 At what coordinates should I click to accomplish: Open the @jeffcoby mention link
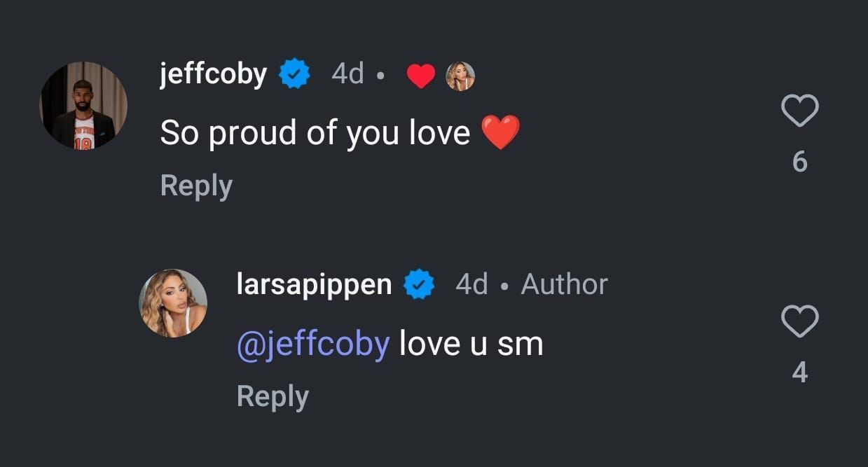pos(313,344)
